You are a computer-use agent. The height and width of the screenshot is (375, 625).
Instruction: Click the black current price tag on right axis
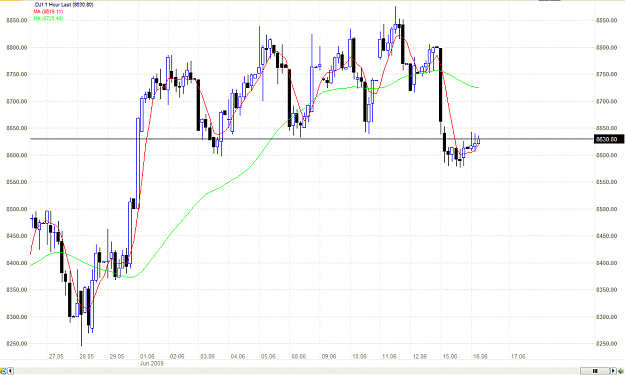(609, 139)
